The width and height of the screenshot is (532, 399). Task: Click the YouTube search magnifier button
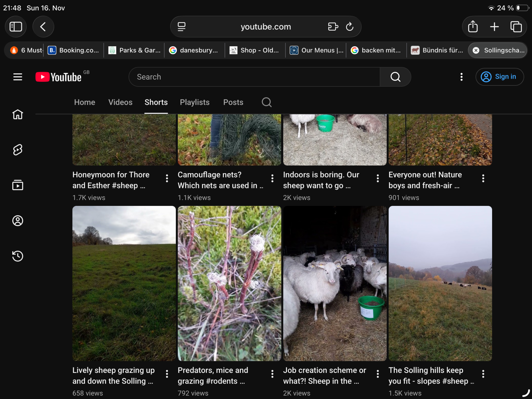click(x=395, y=77)
